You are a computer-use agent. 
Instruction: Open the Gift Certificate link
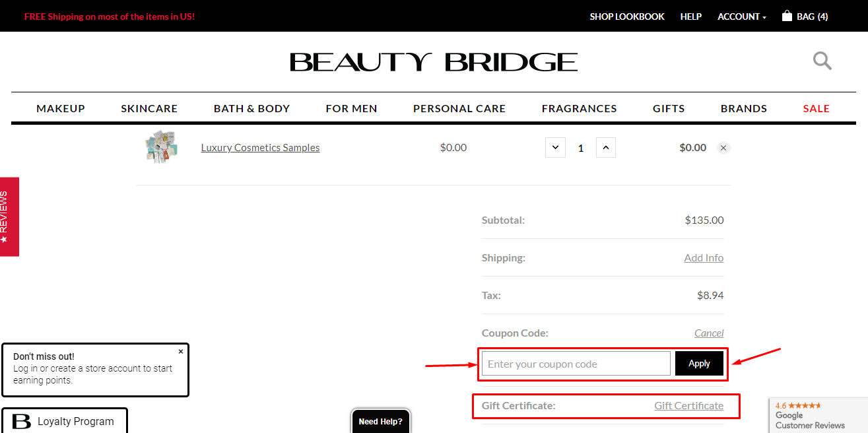coord(688,406)
